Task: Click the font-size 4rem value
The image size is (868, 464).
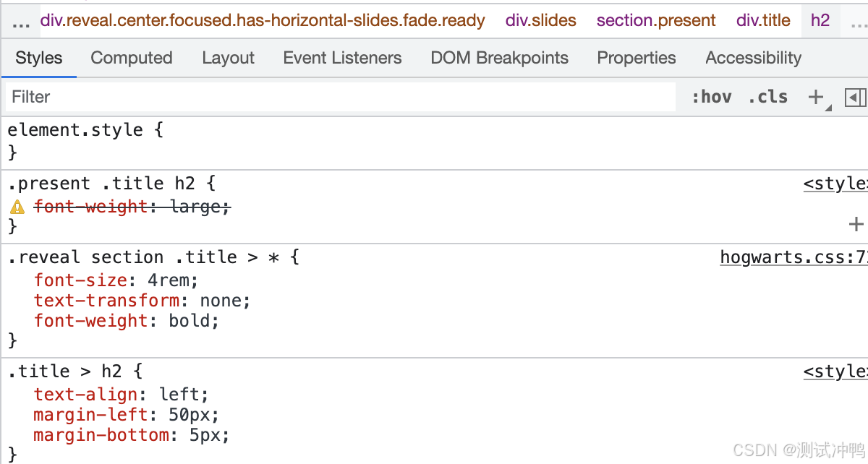Action: pyautogui.click(x=173, y=280)
